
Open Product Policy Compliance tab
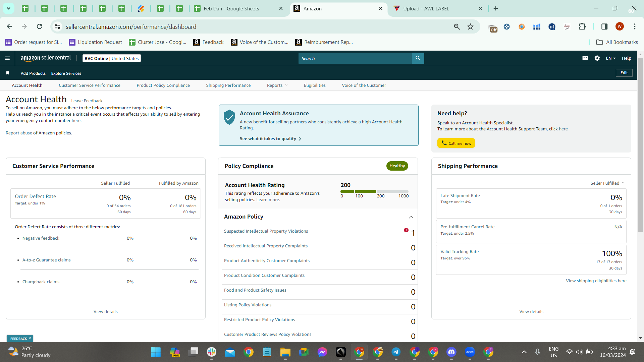(x=163, y=85)
